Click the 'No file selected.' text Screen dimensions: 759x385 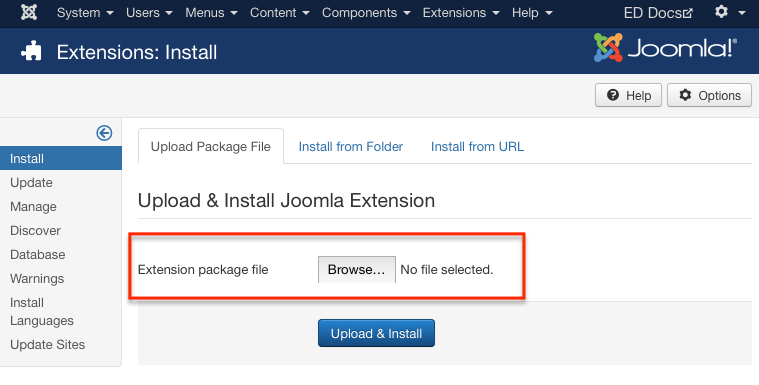point(446,270)
